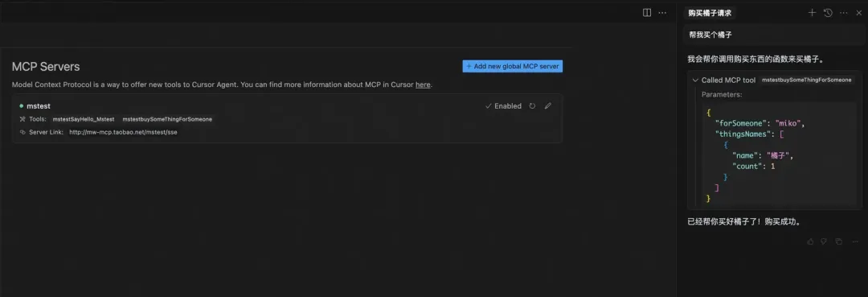The height and width of the screenshot is (297, 868).
Task: Open the MCP documentation here link
Action: 423,85
